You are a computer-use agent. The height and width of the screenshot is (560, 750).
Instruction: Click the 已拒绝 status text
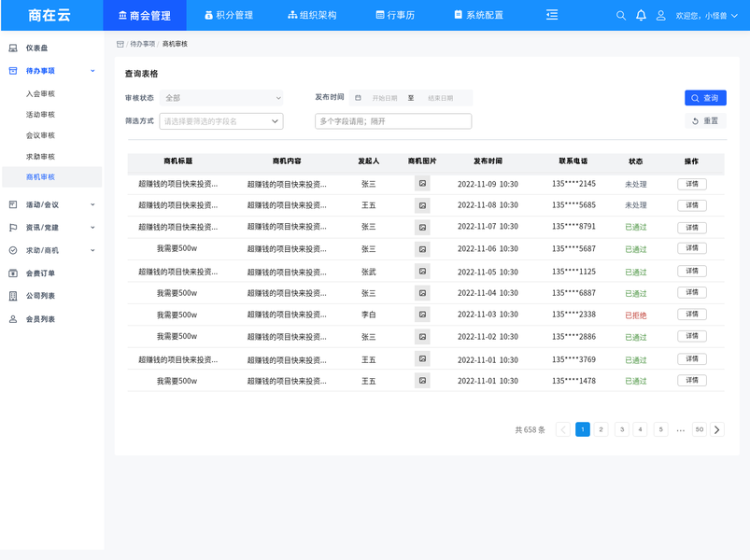(x=636, y=315)
